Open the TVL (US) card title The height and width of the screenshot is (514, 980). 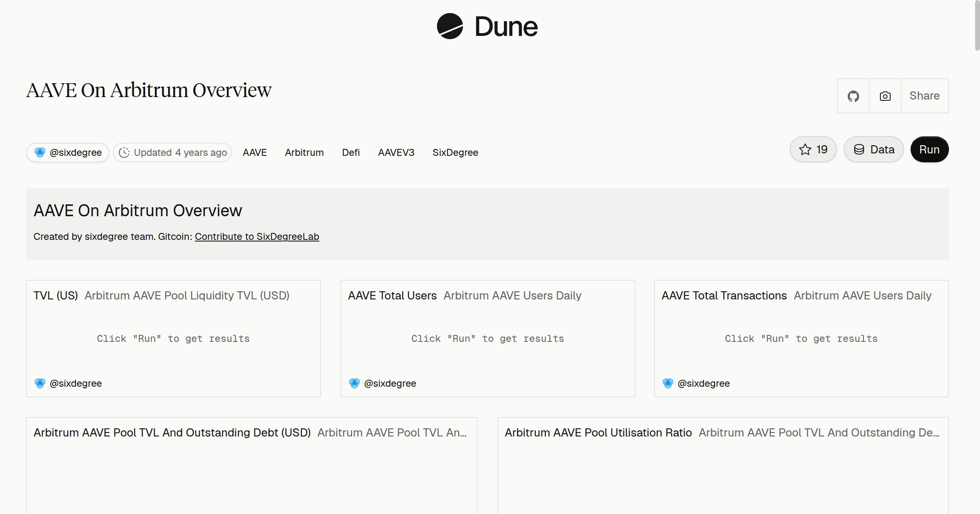click(56, 295)
